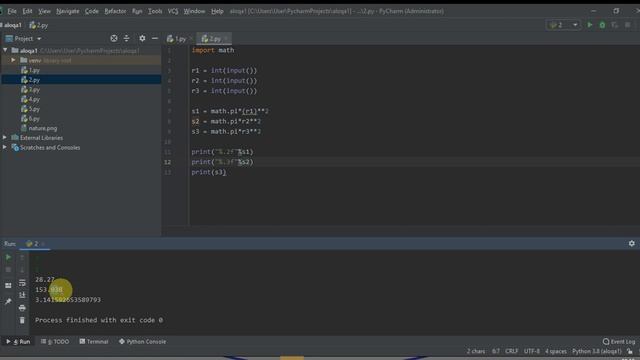Viewport: 640px width, 360px height.
Task: Hide the Project panel with minus icon
Action: tap(155, 38)
